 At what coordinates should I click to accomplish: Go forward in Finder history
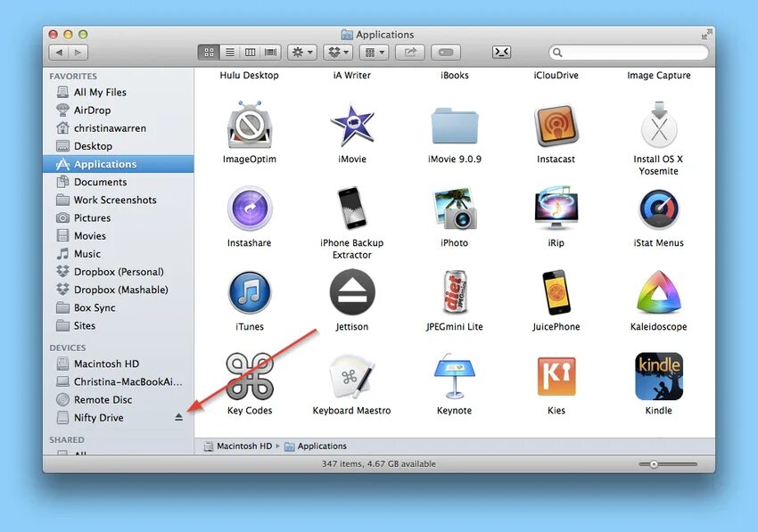(78, 53)
